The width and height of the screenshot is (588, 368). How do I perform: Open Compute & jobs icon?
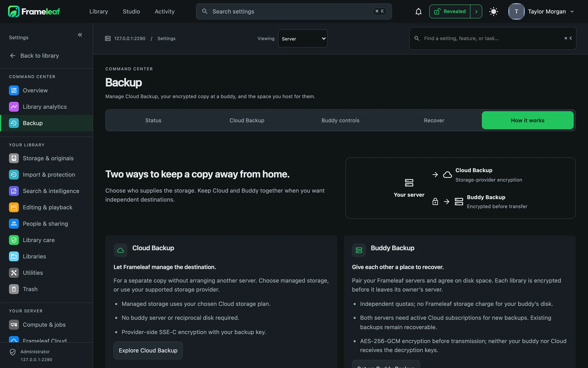click(14, 325)
